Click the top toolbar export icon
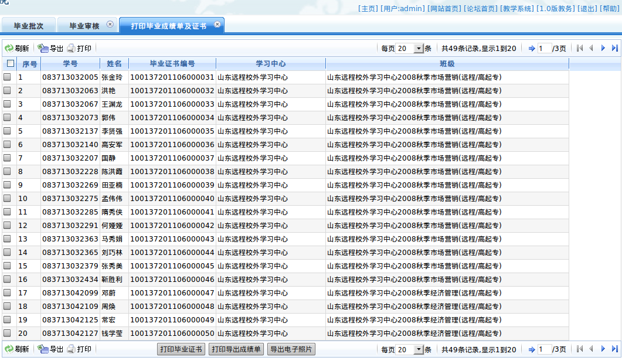The width and height of the screenshot is (622, 364). (x=43, y=49)
